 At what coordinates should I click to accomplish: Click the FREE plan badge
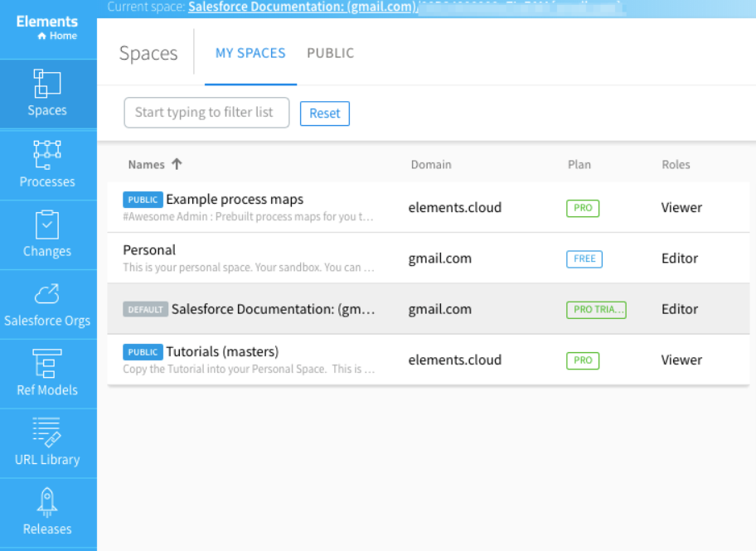[584, 259]
